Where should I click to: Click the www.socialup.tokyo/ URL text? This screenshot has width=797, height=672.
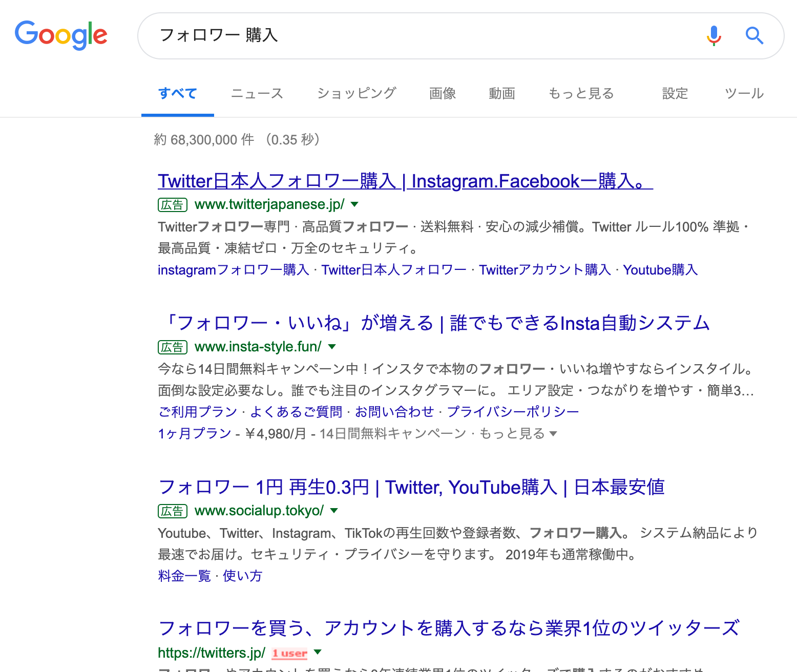pyautogui.click(x=259, y=511)
